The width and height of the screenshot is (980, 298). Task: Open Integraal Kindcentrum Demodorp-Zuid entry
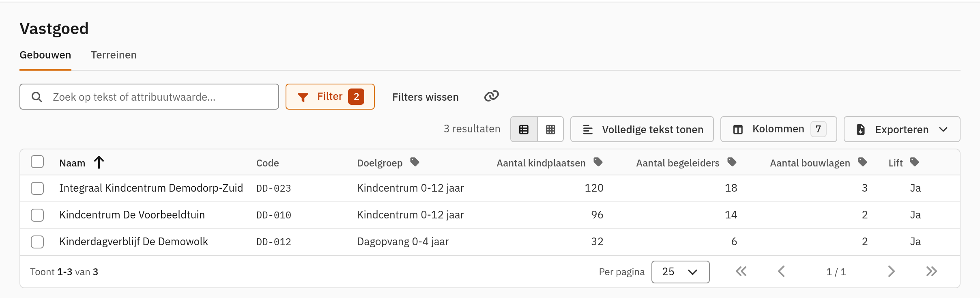151,188
